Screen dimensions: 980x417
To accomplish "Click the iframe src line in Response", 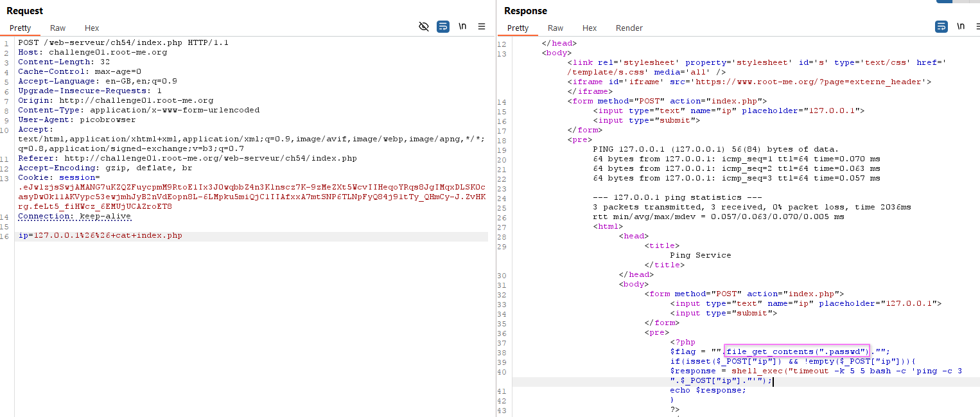I will (749, 82).
